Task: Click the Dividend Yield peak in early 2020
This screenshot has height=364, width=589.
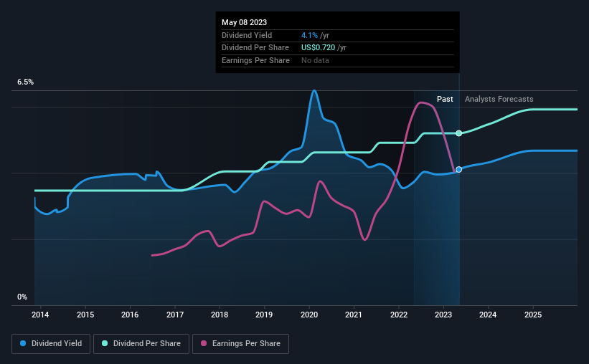Action: (x=314, y=91)
